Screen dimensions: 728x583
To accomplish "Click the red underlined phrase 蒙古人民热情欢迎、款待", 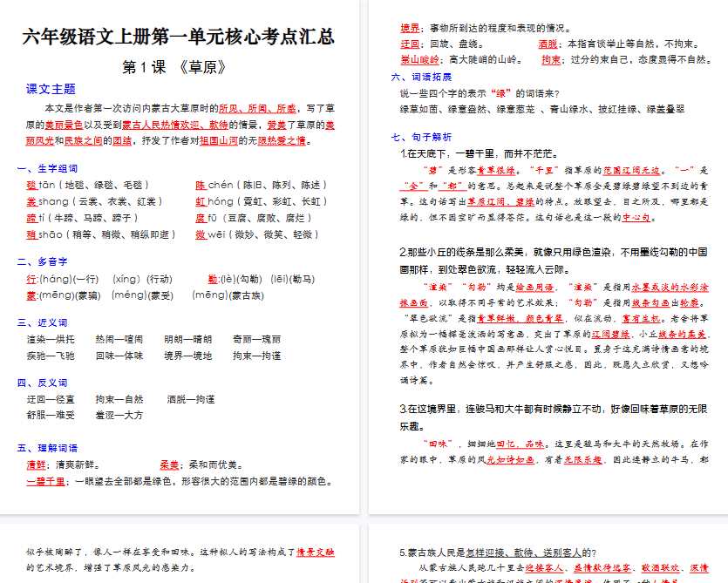I will click(168, 125).
